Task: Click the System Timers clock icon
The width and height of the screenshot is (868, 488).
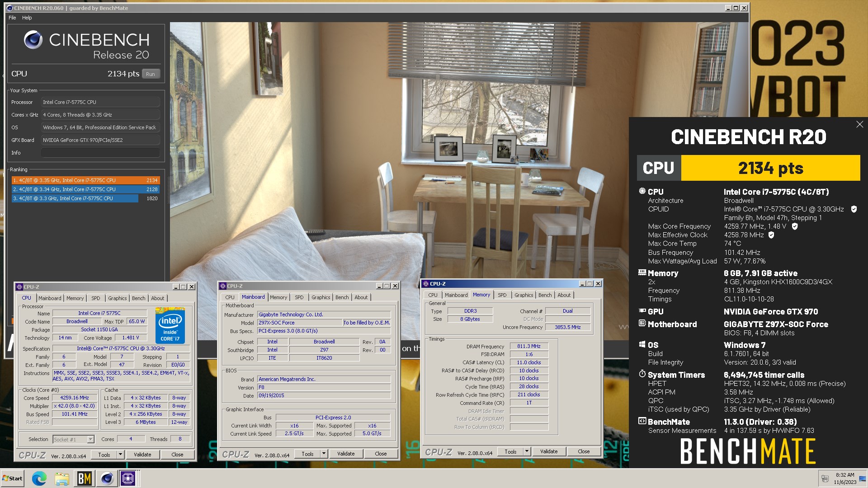Action: (x=642, y=374)
